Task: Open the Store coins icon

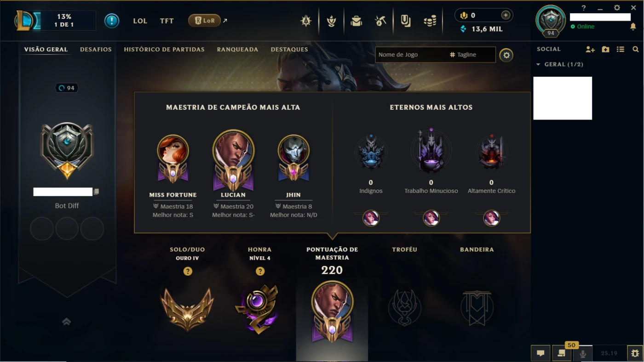Action: pos(430,21)
